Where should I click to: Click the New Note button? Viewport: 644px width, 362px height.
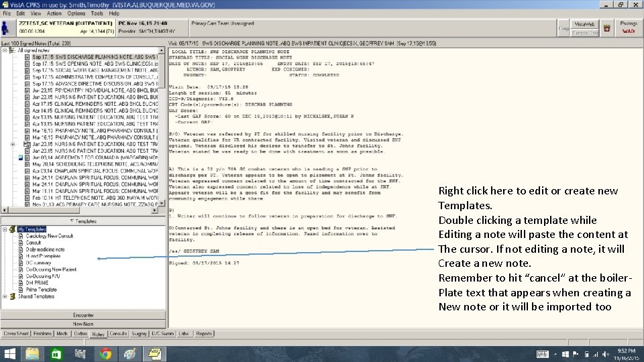83,324
